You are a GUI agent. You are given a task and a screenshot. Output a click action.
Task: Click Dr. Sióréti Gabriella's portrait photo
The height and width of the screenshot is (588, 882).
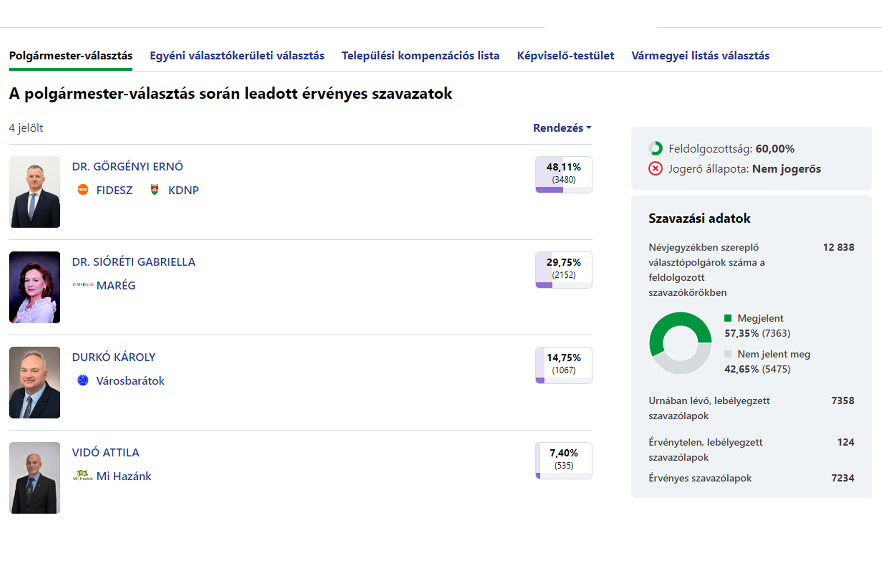click(34, 287)
